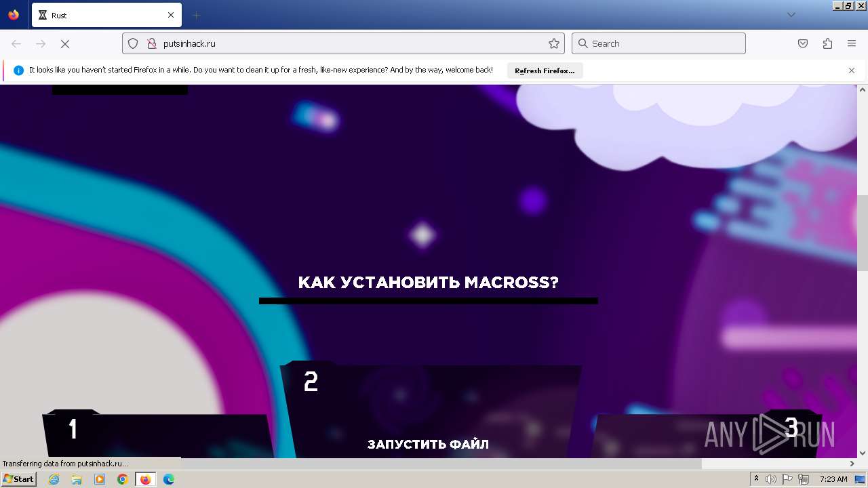Open Action Center flag icon
Image resolution: width=868 pixels, height=488 pixels.
tap(787, 479)
